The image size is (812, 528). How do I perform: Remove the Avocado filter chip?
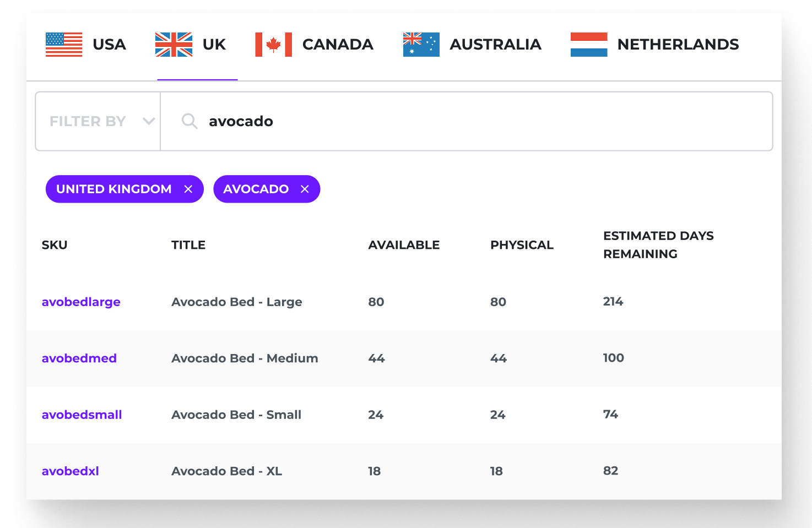(305, 189)
